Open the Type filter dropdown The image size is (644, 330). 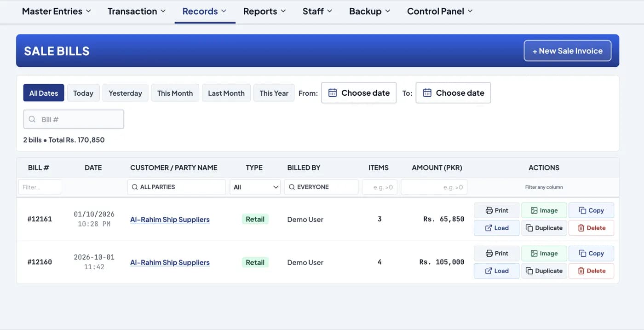tap(255, 187)
